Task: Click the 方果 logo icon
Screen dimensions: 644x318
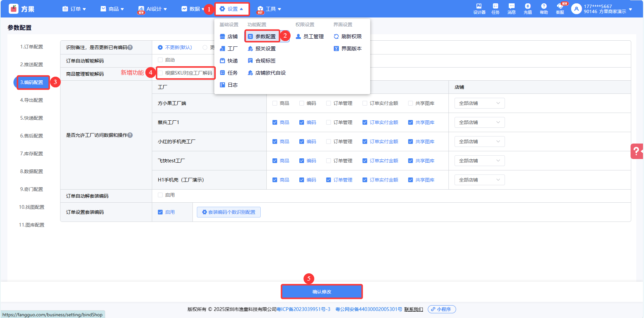Action: [x=14, y=9]
